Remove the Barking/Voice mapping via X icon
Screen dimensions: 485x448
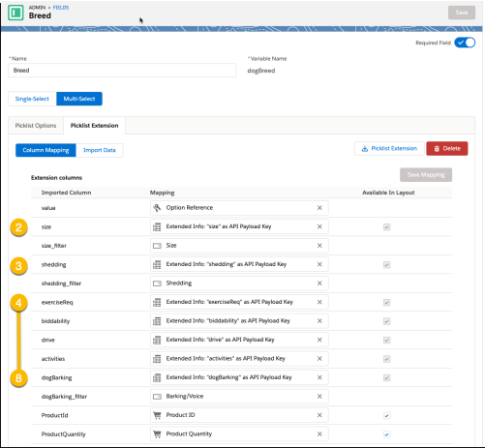coord(319,397)
